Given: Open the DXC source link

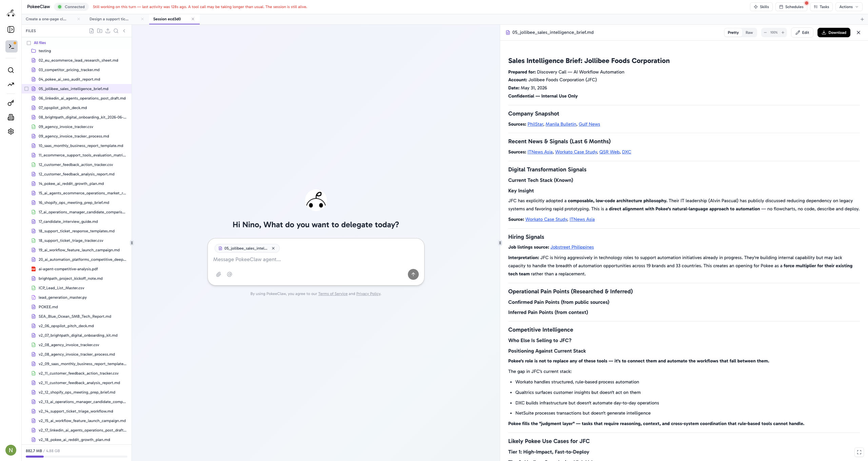Looking at the screenshot, I should [627, 152].
